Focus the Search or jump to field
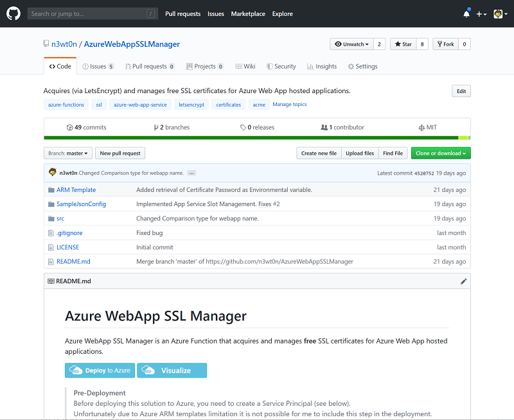Viewport: 514px width, 420px height. (x=93, y=13)
